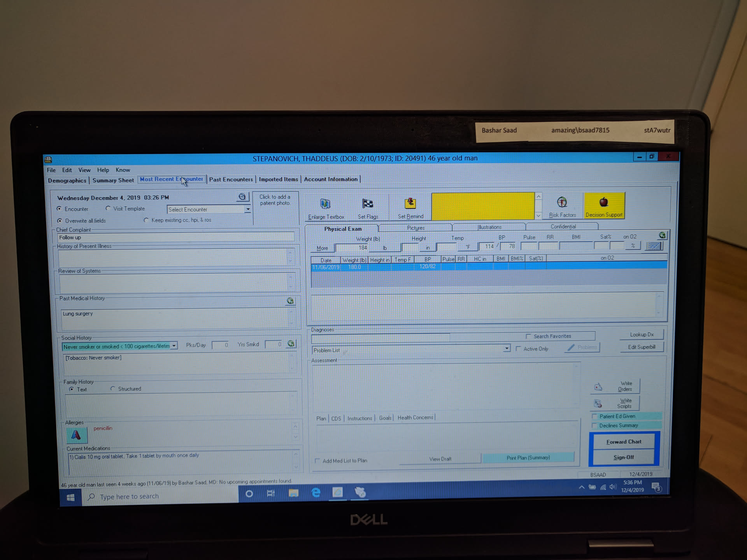Viewport: 747px width, 560px height.
Task: Switch to the Past Encounters tab
Action: coord(231,179)
